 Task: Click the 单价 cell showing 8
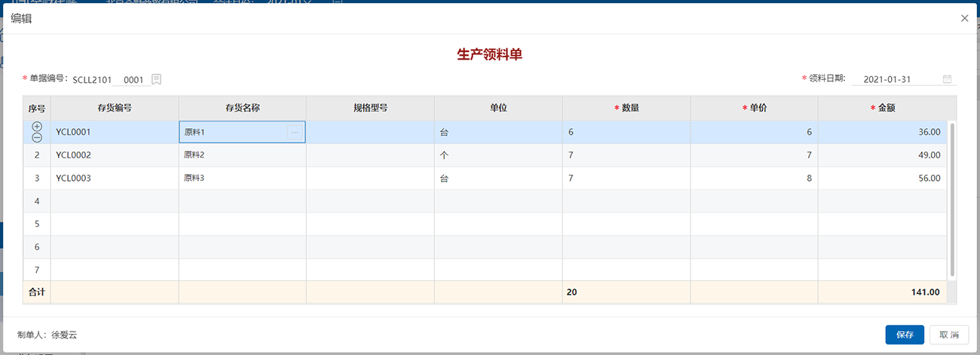pyautogui.click(x=754, y=179)
